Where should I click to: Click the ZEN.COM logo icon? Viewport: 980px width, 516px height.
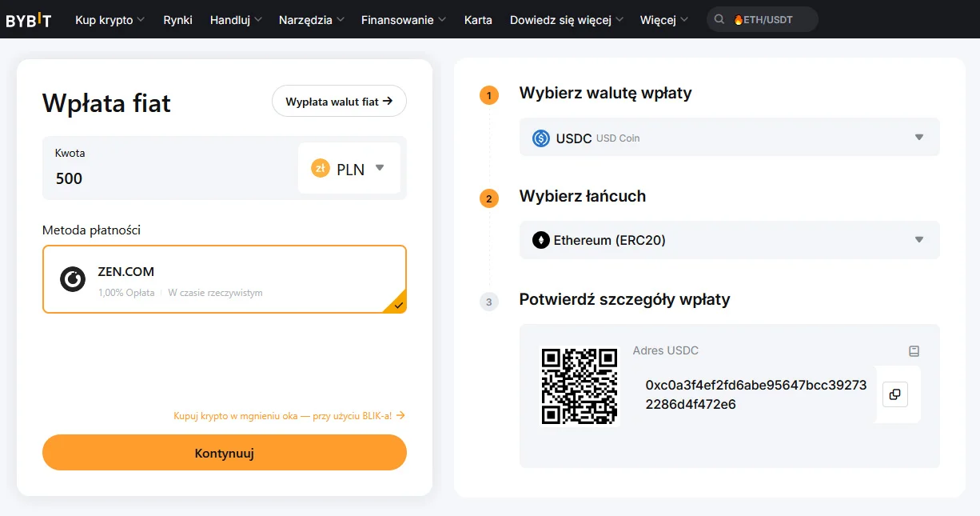click(73, 279)
